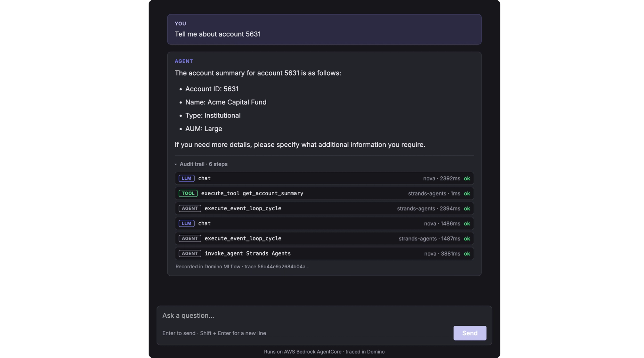Open the Domino MLflow trace record link

pos(243,267)
